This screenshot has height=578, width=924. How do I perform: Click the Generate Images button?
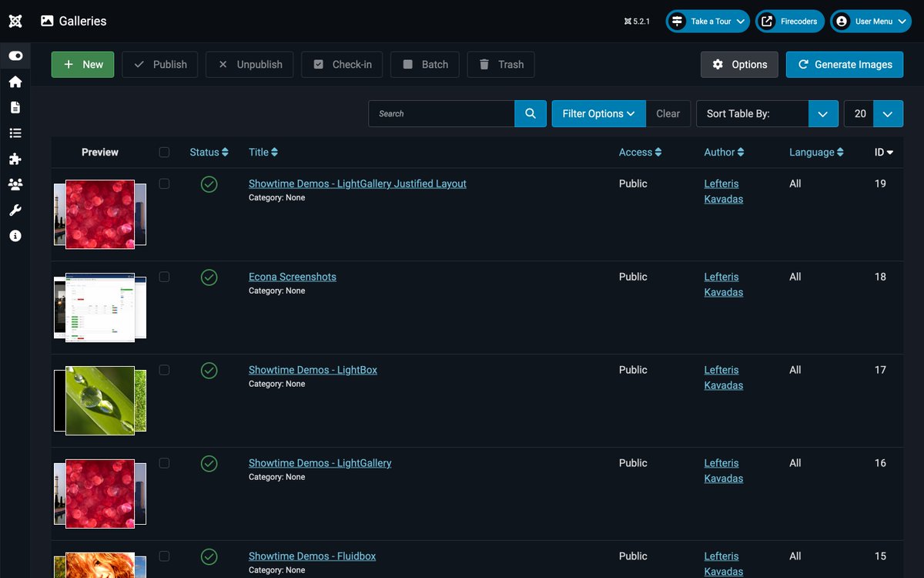845,65
